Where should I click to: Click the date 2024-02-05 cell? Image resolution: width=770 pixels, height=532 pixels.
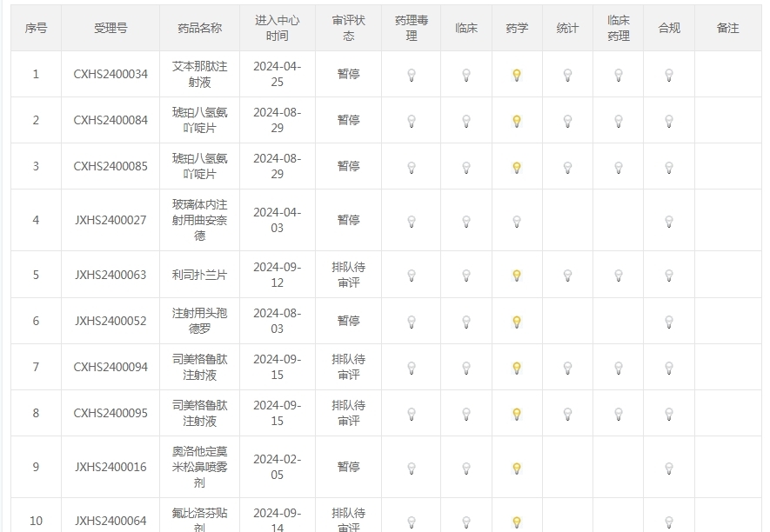tap(277, 467)
